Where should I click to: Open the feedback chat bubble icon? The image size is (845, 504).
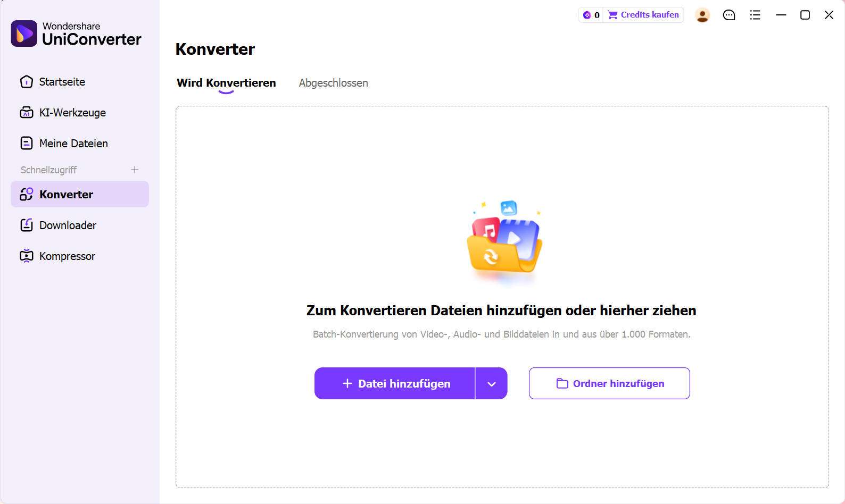[x=729, y=15]
